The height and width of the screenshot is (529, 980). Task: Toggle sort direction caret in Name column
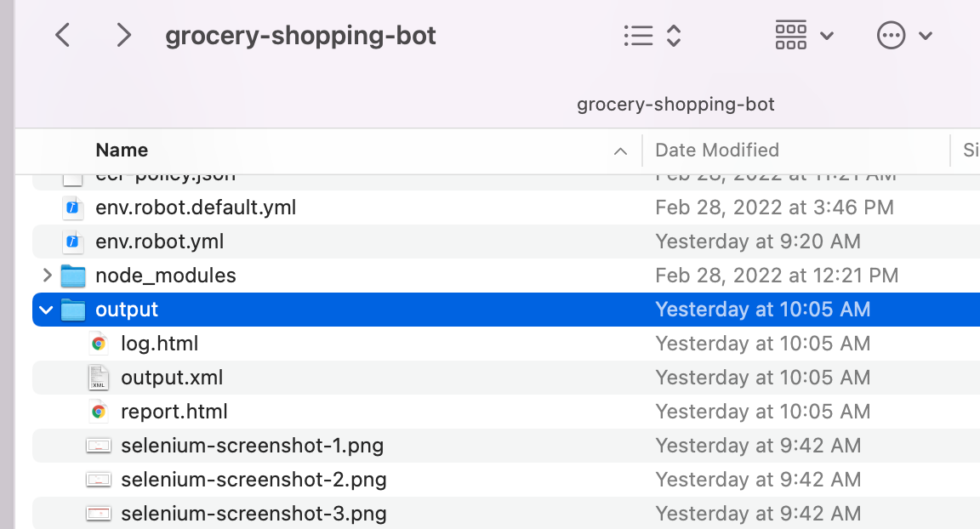[x=620, y=151]
